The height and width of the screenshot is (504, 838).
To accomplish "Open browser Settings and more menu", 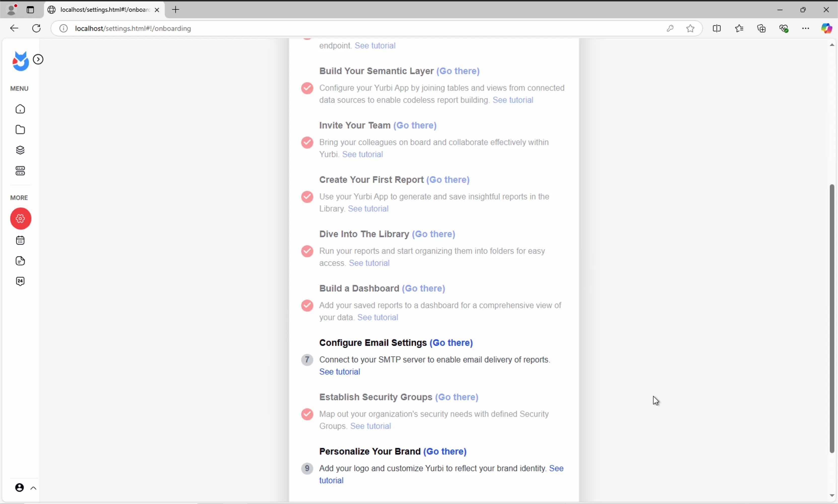I will point(805,28).
